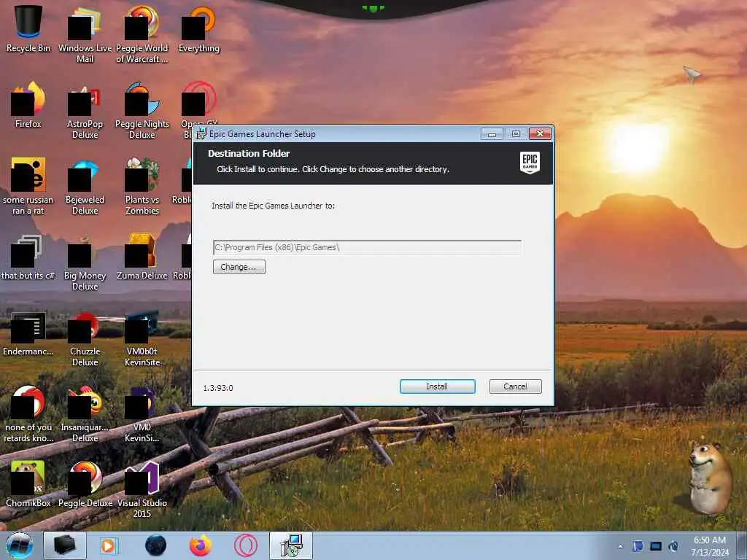Select Visual Studio 2015 desktop icon
Viewport: 747px width, 560px height.
click(142, 489)
